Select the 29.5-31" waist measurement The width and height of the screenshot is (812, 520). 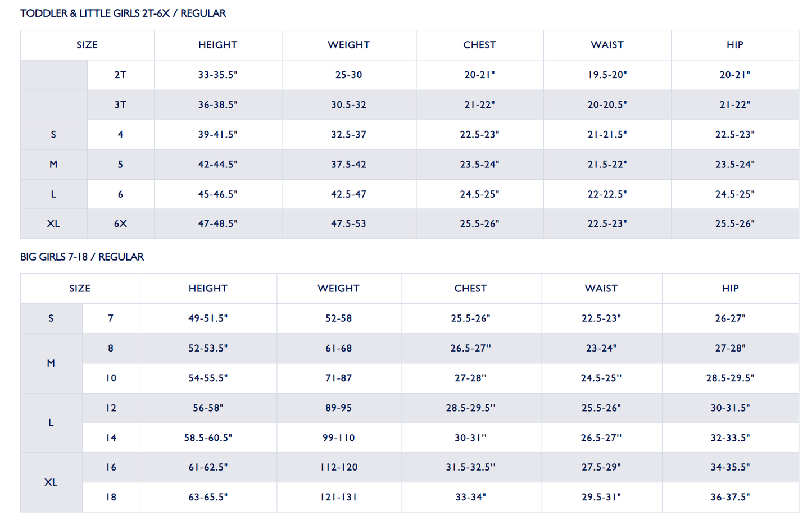601,497
